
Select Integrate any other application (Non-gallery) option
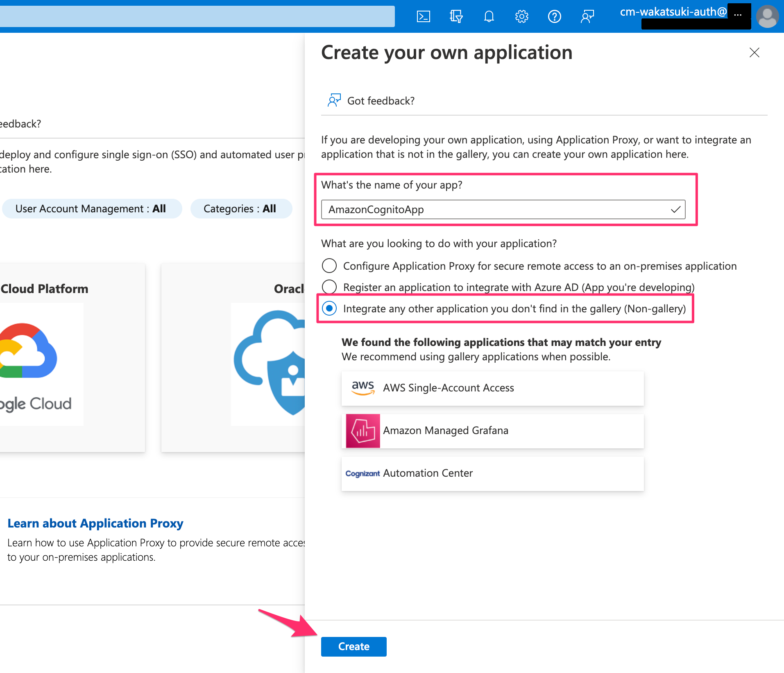click(x=329, y=308)
